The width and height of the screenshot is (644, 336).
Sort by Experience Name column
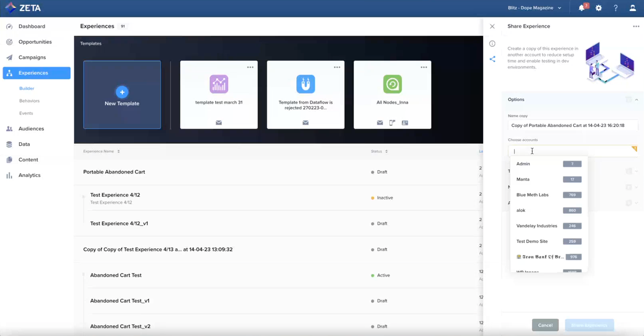pyautogui.click(x=118, y=151)
